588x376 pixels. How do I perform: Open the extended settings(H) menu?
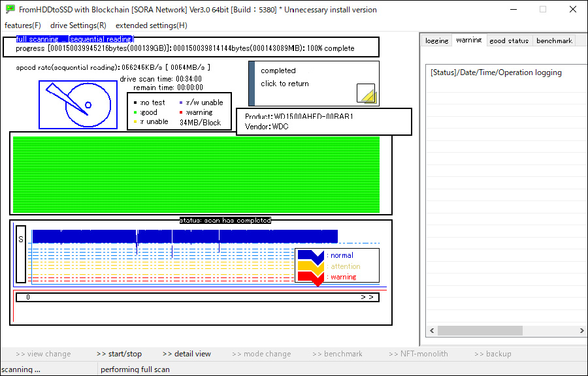coord(152,25)
